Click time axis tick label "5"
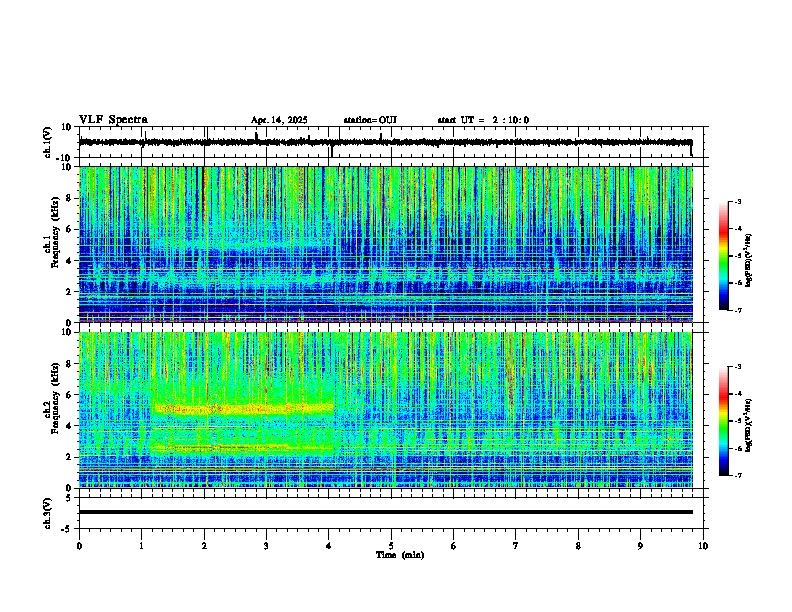This screenshot has height=612, width=792. [391, 546]
